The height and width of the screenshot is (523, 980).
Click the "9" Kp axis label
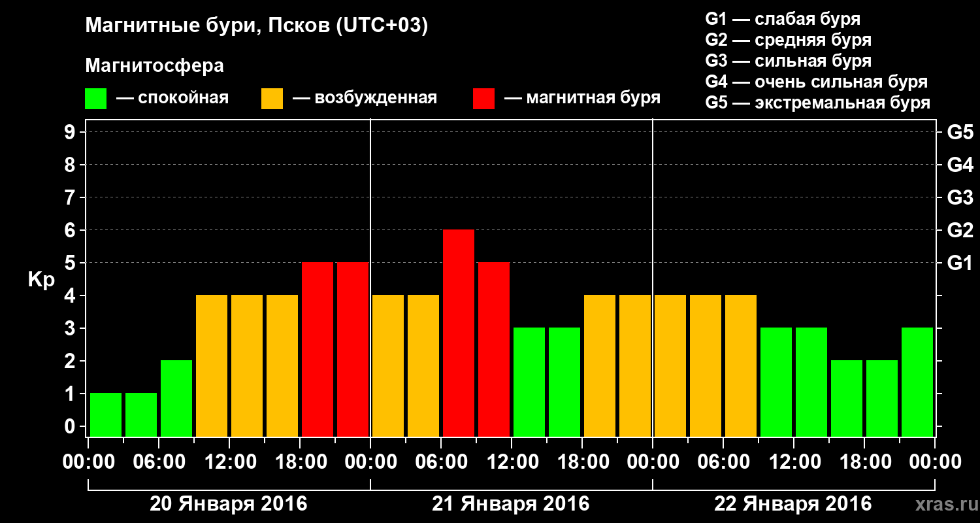71,132
